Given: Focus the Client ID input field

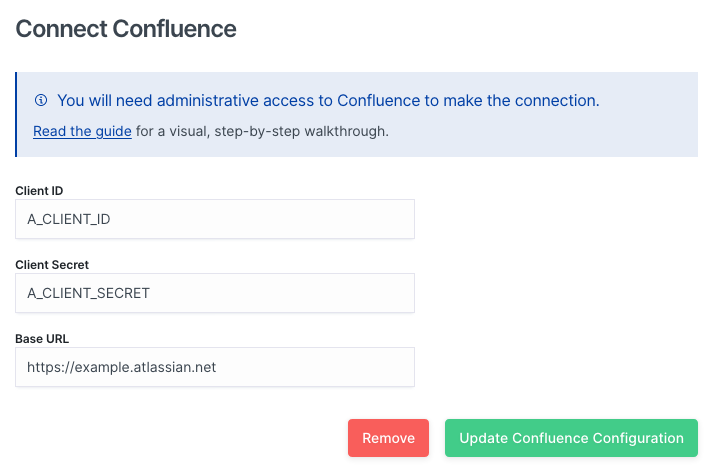Looking at the screenshot, I should (x=215, y=219).
